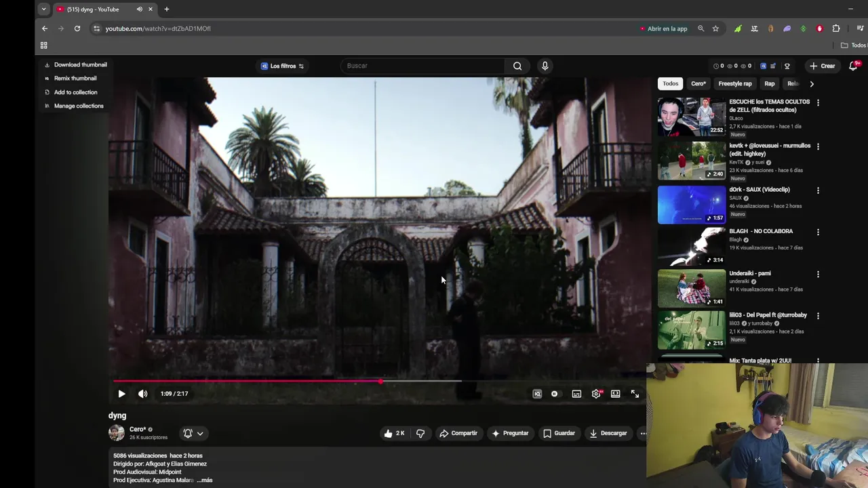Open the Preguntar AI button
Viewport: 868px width, 488px height.
(510, 433)
